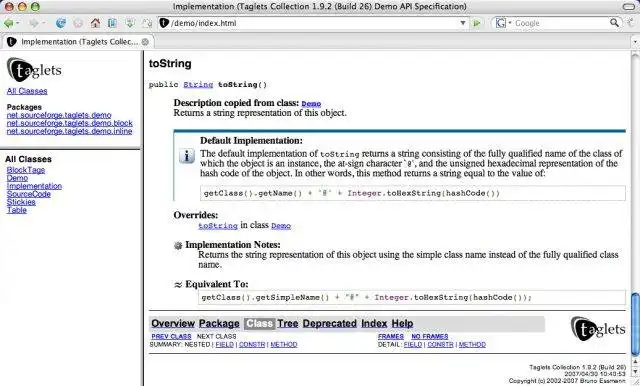This screenshot has height=386, width=640.
Task: Jump to DETAIL FIELD link
Action: [413, 345]
